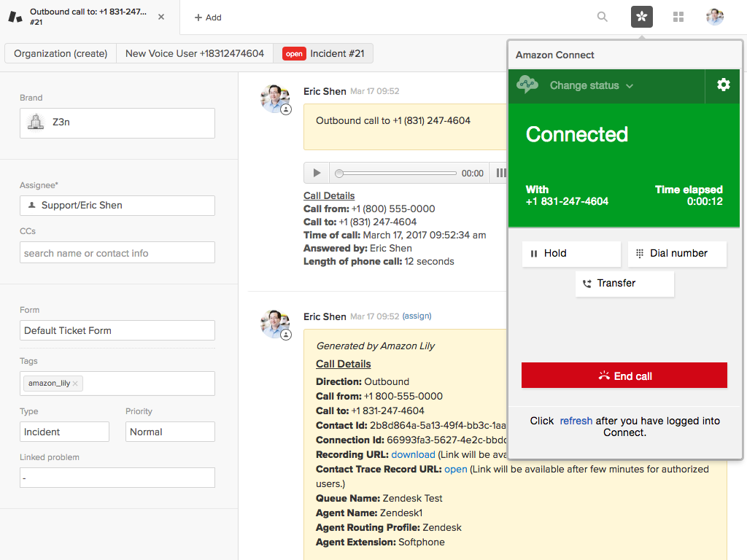Screen dimensions: 747x560
Task: Open the Amazon Connect settings gear
Action: (723, 85)
